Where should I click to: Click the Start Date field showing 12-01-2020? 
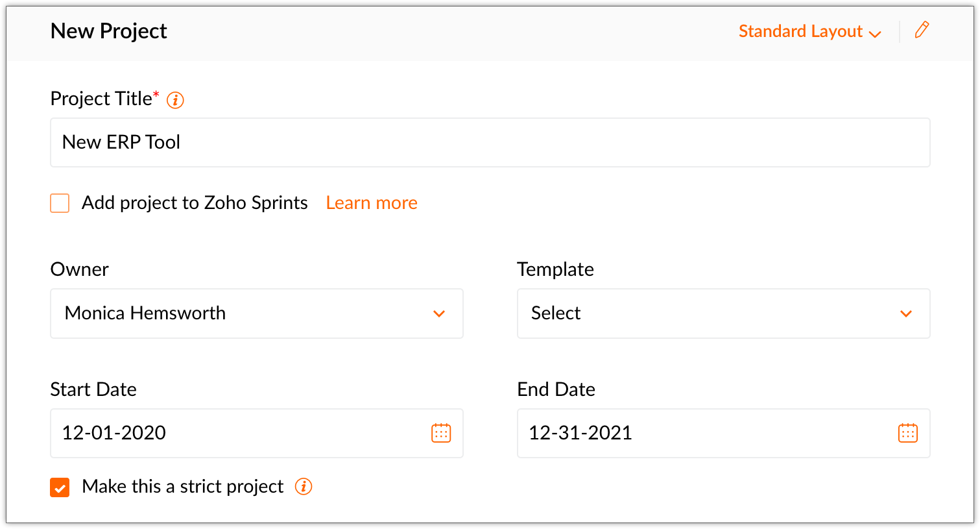257,433
